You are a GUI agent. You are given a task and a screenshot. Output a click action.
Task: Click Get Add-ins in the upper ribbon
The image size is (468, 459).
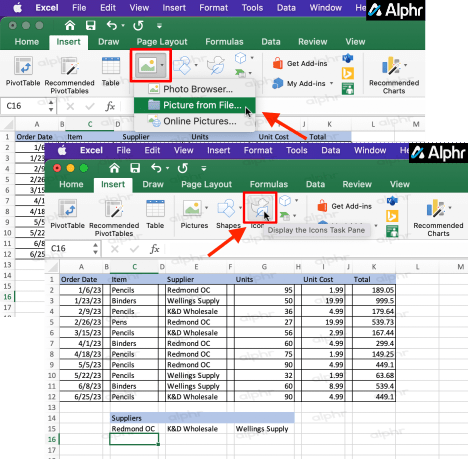300,63
